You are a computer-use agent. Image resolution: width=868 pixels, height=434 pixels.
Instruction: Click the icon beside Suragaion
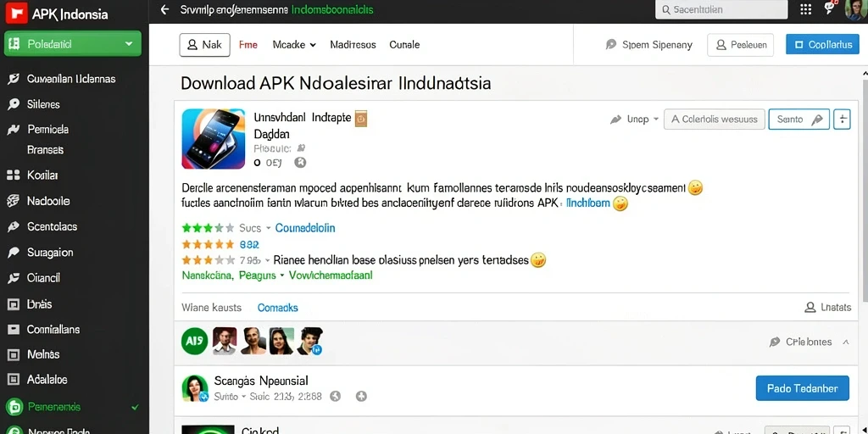pos(13,253)
